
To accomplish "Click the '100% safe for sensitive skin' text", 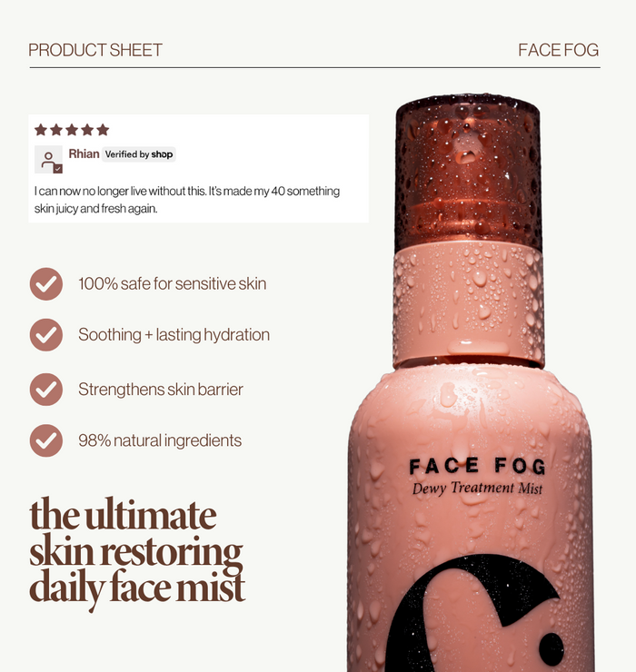I will coord(172,283).
